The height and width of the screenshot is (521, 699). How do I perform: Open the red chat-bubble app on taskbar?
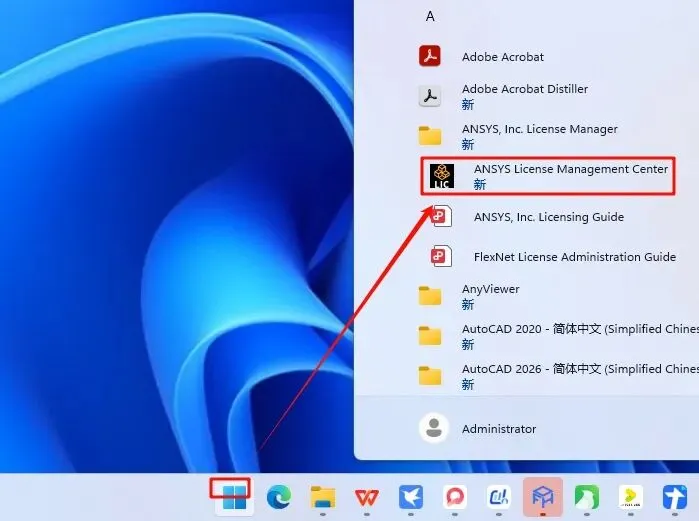point(455,497)
